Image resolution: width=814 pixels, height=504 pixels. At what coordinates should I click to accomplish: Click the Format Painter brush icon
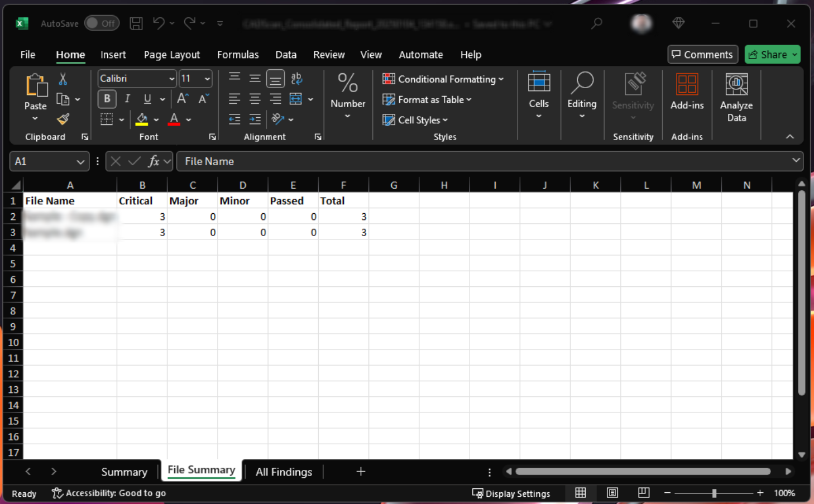(63, 119)
